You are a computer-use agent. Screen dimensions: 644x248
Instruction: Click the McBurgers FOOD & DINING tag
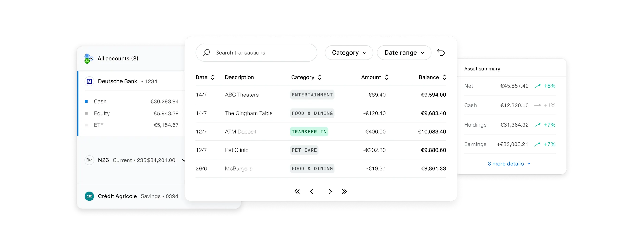pos(312,169)
